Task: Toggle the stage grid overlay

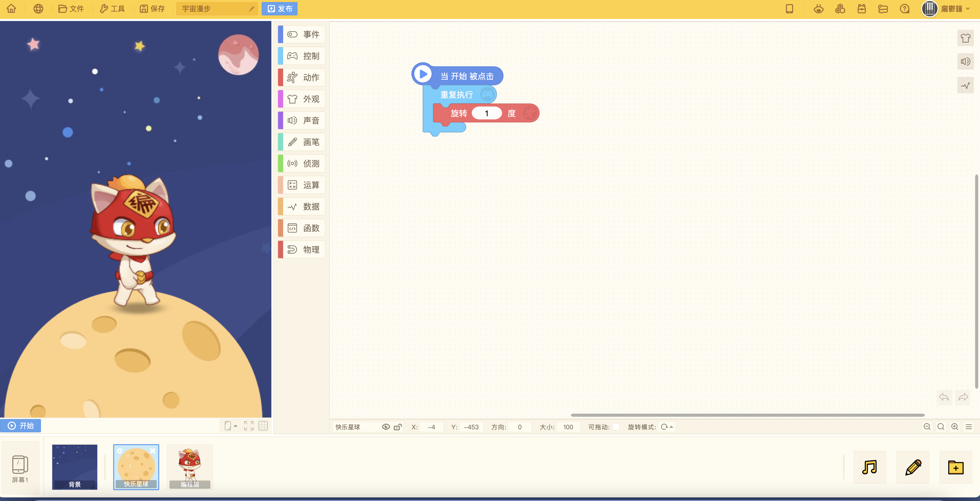Action: tap(263, 426)
